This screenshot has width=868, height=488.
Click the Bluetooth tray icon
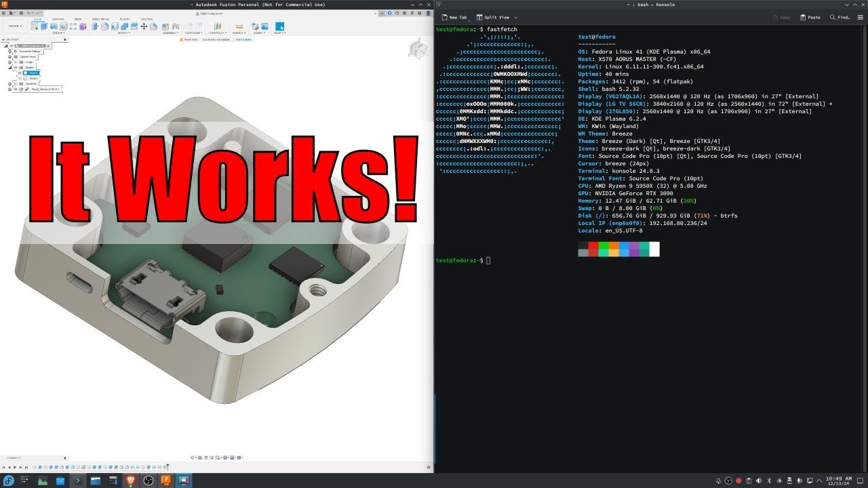pos(769,481)
